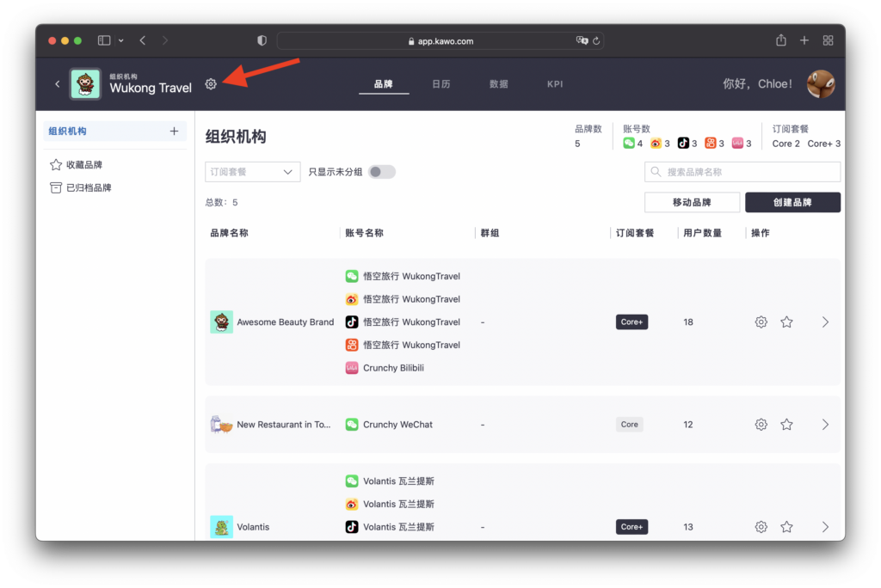Screen dimensions: 881x588
Task: Open 已归档品牌 in the sidebar
Action: coord(88,187)
